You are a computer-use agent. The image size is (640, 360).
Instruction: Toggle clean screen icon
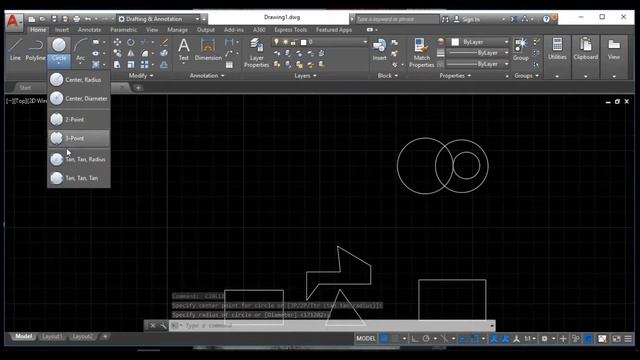pos(616,338)
